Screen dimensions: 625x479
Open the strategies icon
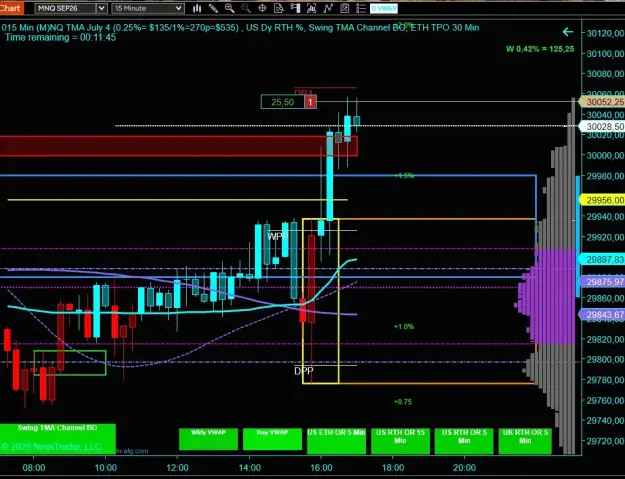pyautogui.click(x=344, y=8)
